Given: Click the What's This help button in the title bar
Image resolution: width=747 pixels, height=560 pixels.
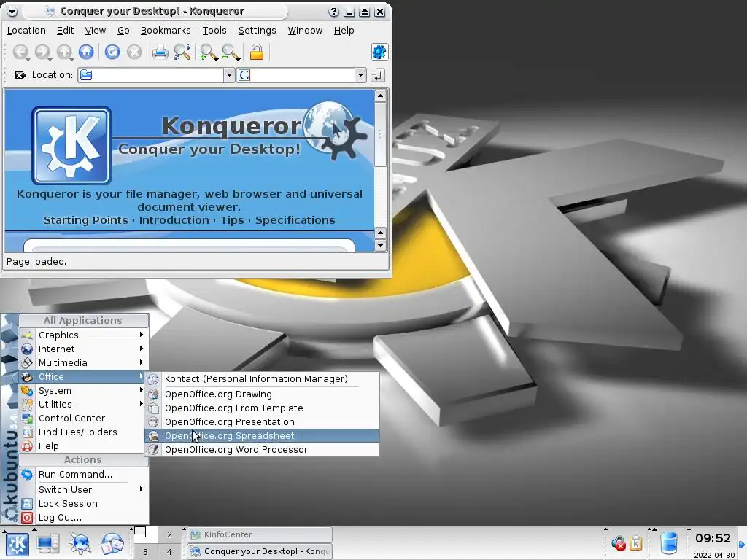Looking at the screenshot, I should point(333,12).
